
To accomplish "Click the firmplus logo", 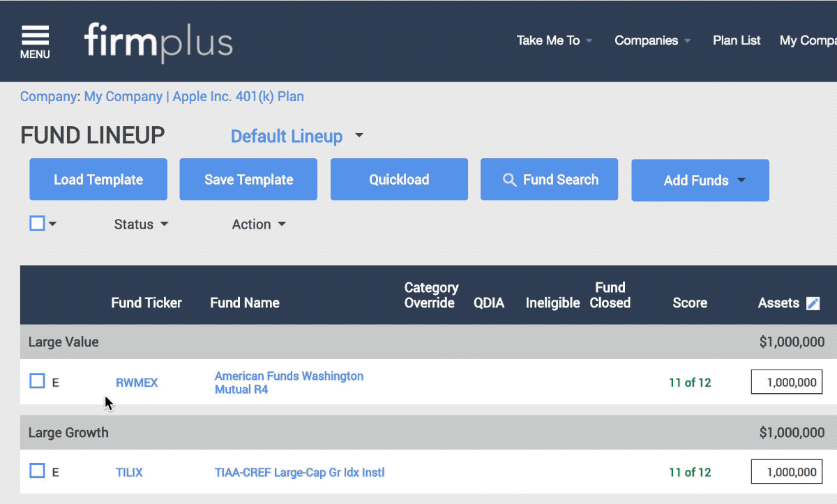I will tap(158, 42).
